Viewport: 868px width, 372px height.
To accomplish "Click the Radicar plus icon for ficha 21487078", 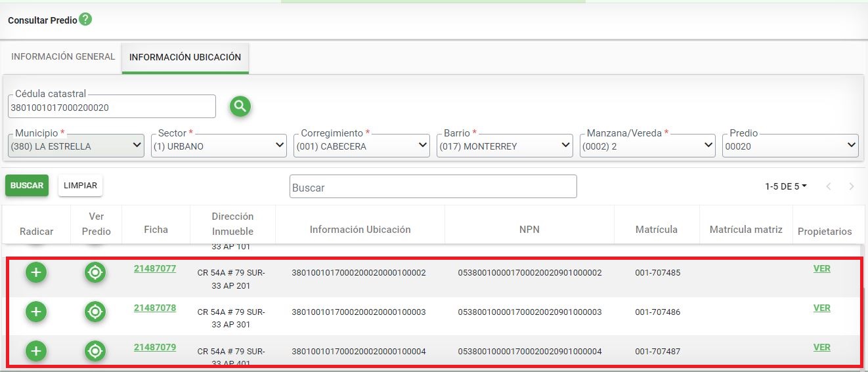I will coord(36,312).
